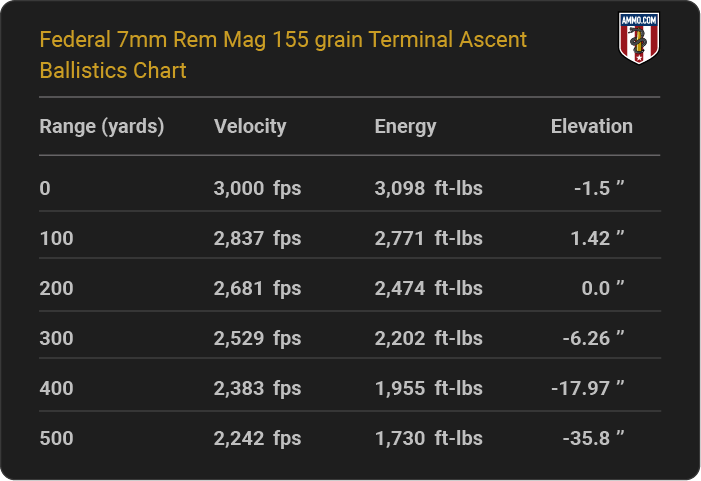
Task: Click the 2,474 ft-lbs energy value
Action: tap(428, 288)
